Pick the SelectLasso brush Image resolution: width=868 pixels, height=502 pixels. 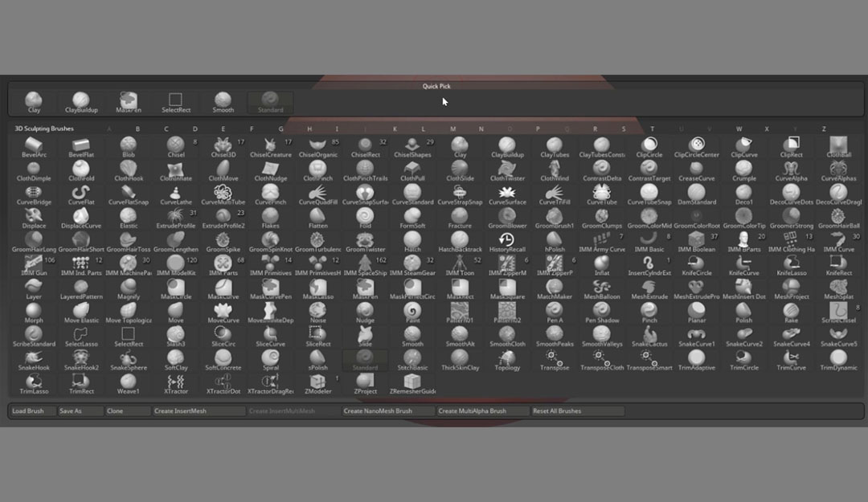[x=81, y=337]
